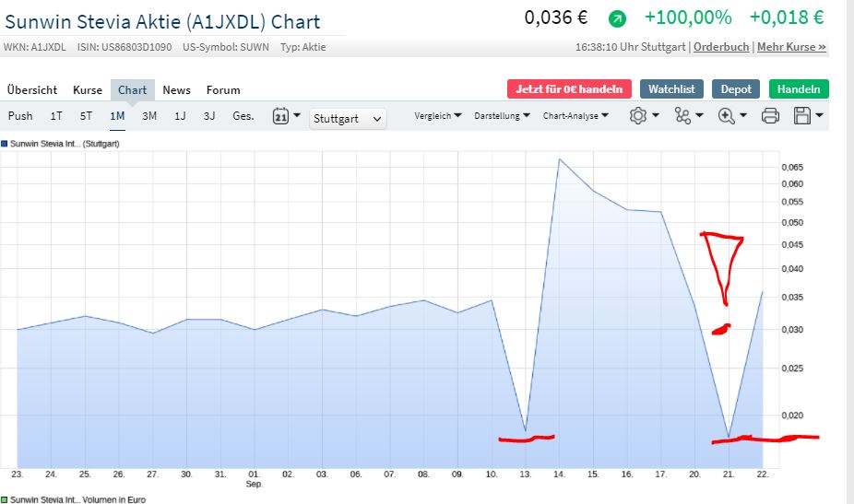Viewport: 854px width, 504px height.
Task: Click the green up-arrow trend icon
Action: tap(617, 18)
